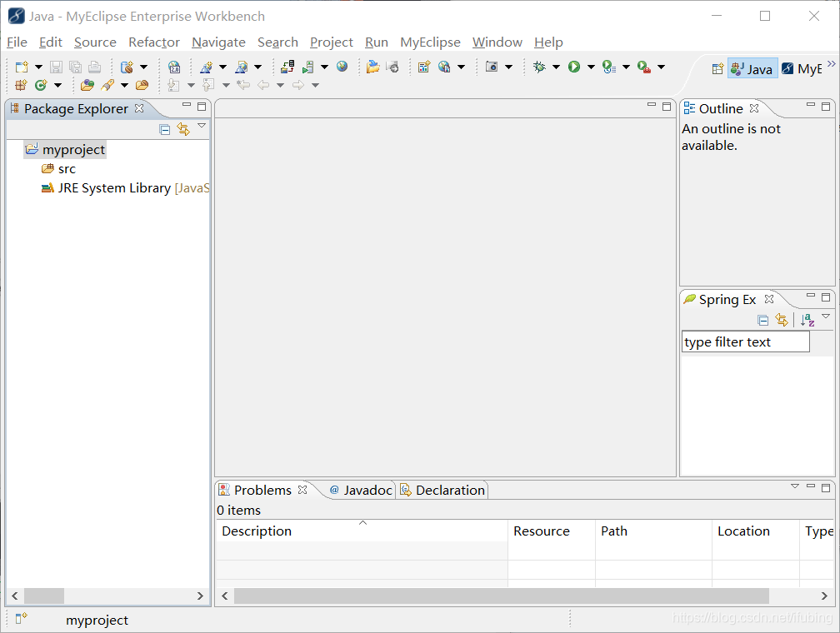Click the profile-run icon with clock
Viewport: 840px width, 633px height.
[x=609, y=67]
